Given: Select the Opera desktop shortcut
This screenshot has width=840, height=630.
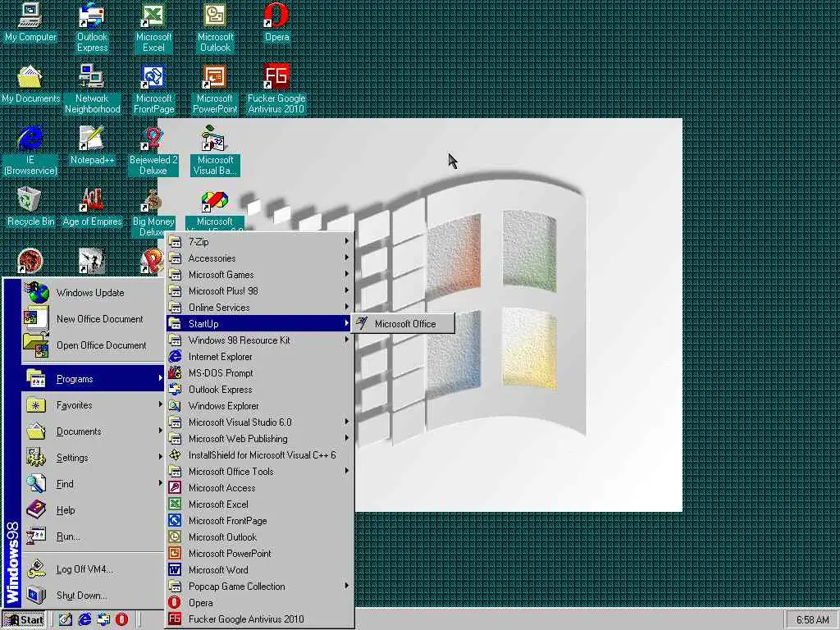Looking at the screenshot, I should click(x=276, y=22).
